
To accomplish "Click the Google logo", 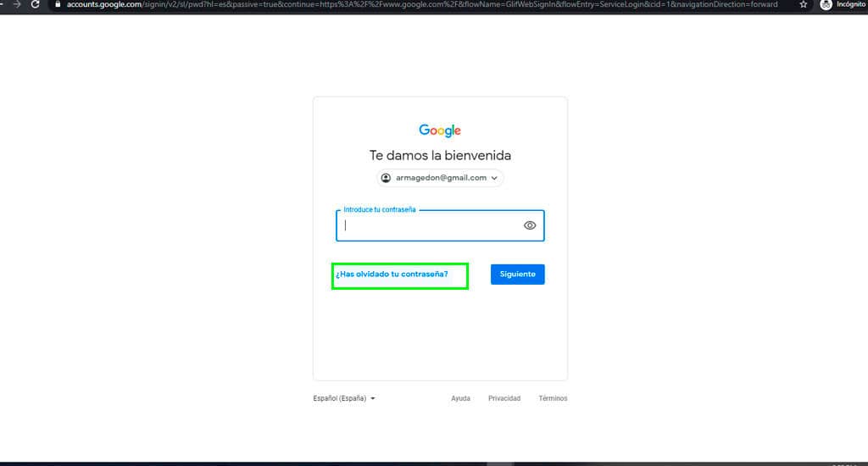I will [440, 130].
